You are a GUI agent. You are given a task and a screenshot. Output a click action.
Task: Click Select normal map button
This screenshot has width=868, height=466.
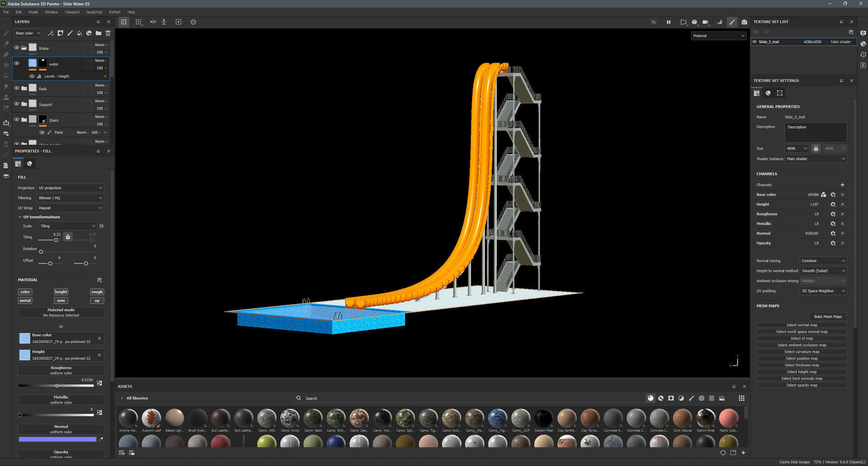pyautogui.click(x=802, y=325)
